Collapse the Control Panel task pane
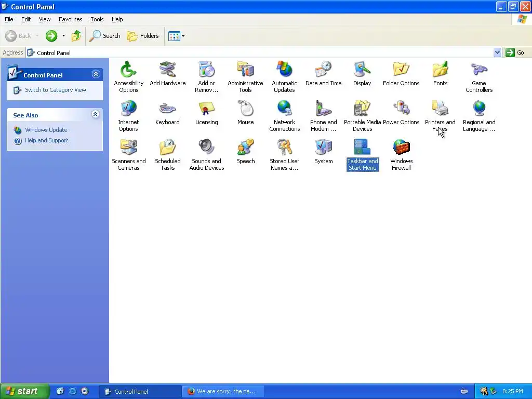This screenshot has height=399, width=532. [96, 74]
